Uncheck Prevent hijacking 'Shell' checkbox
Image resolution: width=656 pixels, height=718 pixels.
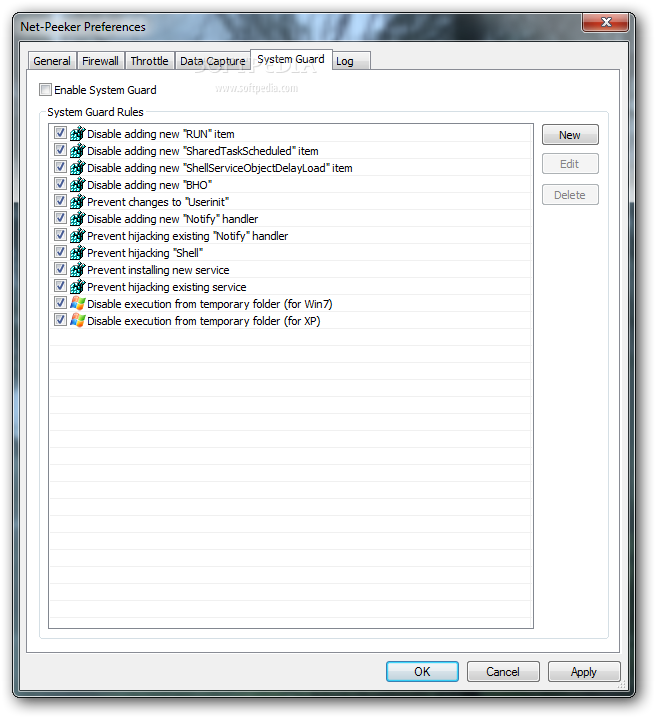coord(60,251)
